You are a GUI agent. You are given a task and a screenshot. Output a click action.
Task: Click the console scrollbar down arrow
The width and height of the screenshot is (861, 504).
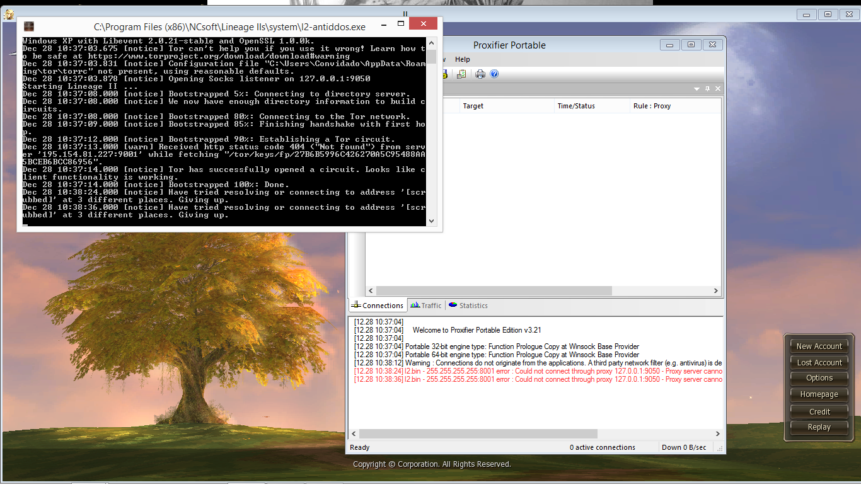coord(432,220)
